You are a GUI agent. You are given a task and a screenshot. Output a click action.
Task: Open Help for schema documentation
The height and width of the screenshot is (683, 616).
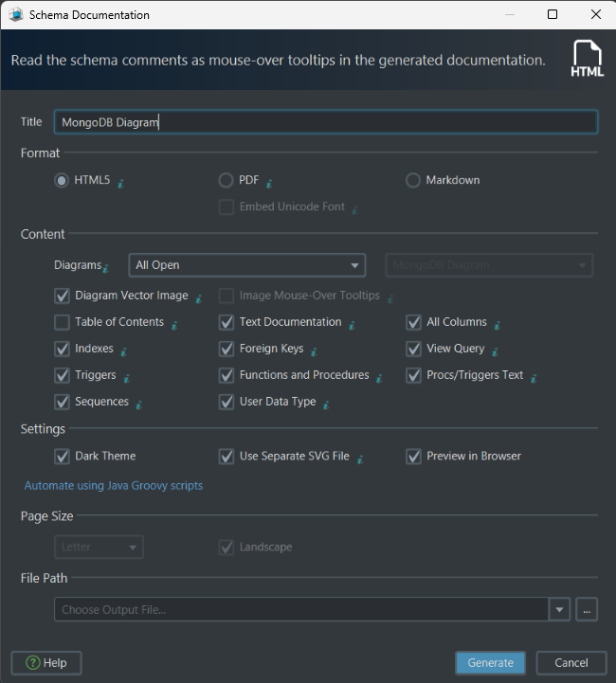pyautogui.click(x=46, y=663)
